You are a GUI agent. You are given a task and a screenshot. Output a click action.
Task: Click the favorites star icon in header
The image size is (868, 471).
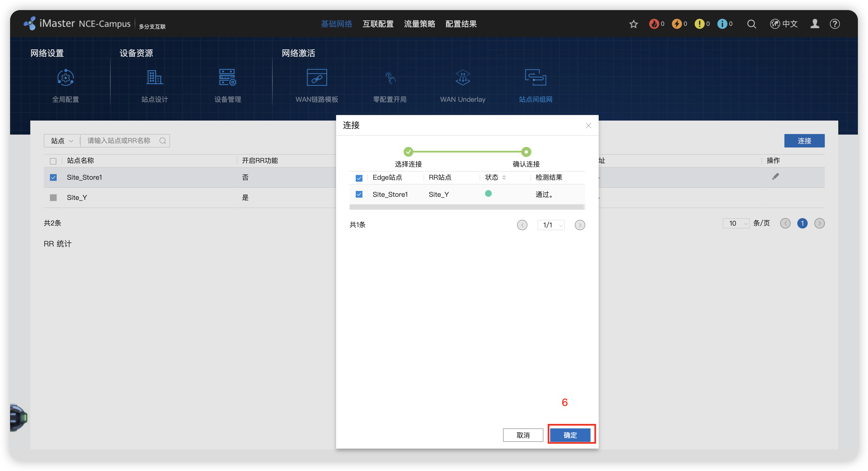pyautogui.click(x=633, y=24)
